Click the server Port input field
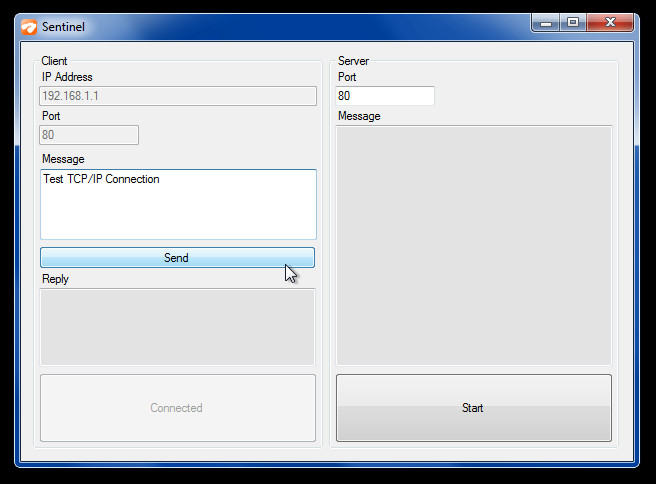Viewport: 656px width, 484px height. pos(385,96)
